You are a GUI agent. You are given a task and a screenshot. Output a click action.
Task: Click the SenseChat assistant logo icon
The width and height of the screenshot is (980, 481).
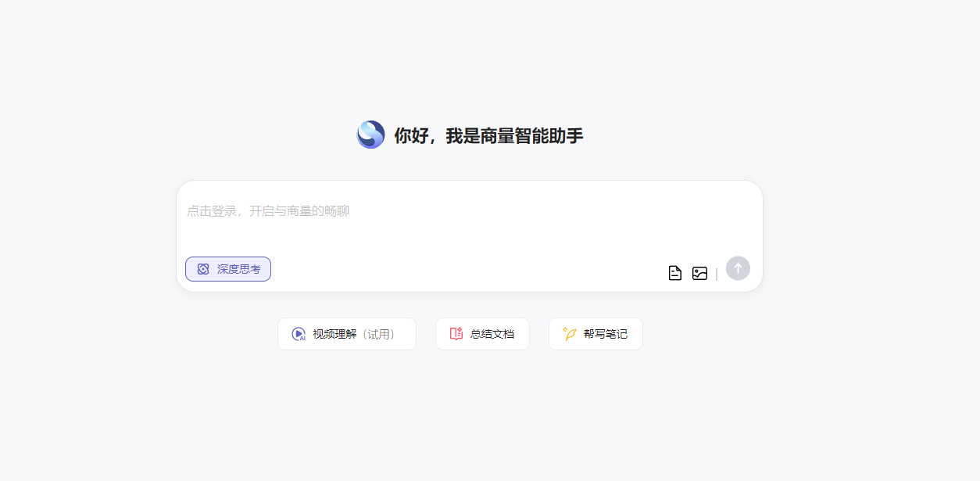pos(370,135)
